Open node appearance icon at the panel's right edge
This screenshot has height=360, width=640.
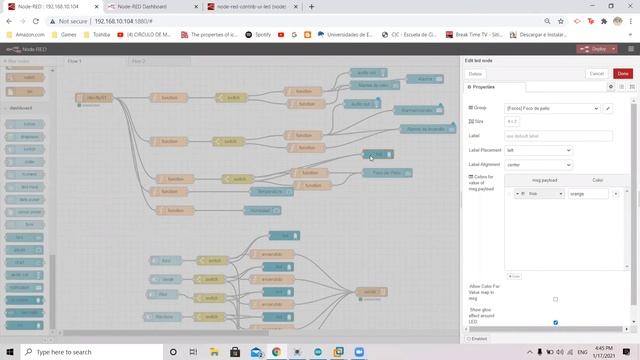click(632, 87)
